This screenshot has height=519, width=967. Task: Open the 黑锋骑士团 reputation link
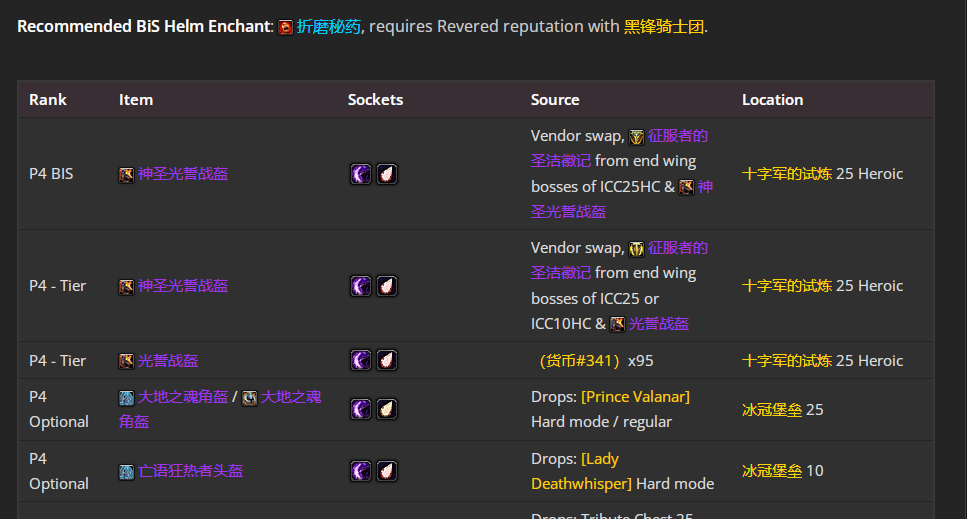tap(664, 27)
